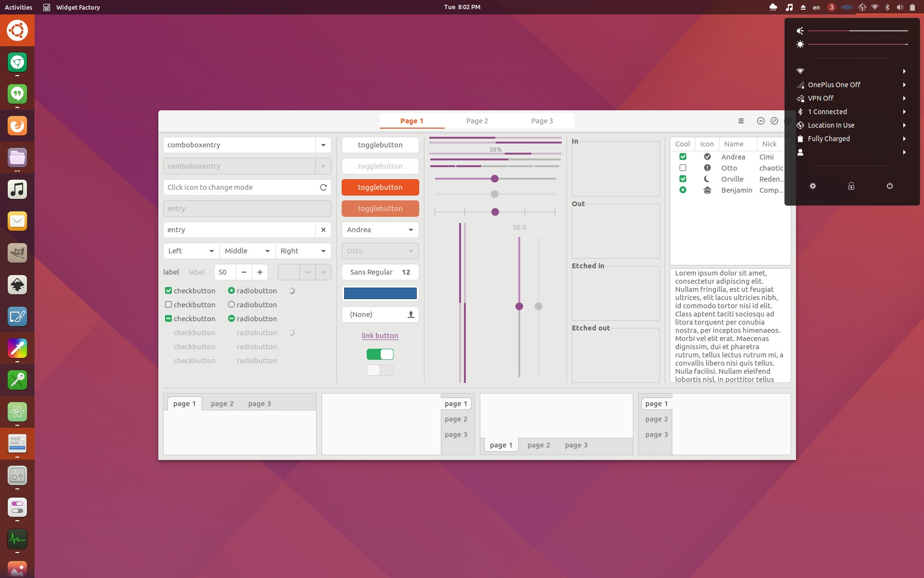Open the tweak tool toggles dock icon
This screenshot has width=924, height=578.
[x=17, y=507]
